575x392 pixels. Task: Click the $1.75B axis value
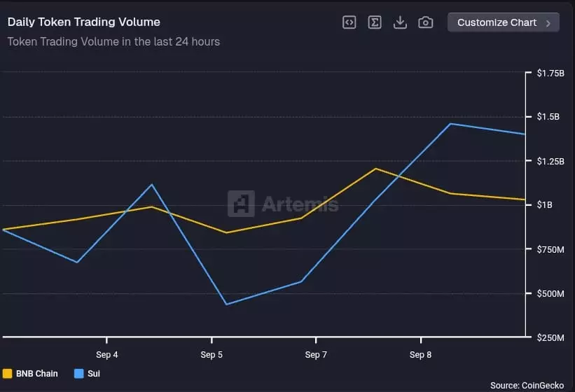point(550,73)
